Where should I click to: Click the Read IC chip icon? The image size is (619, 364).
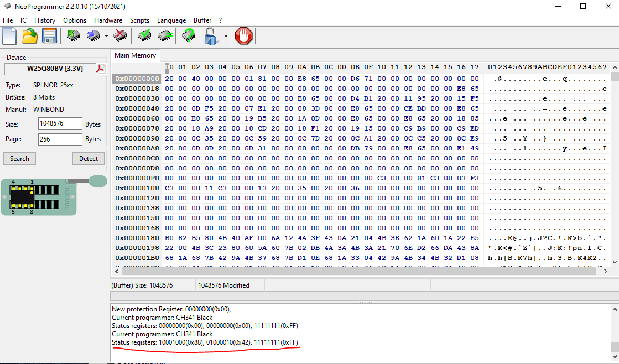[74, 37]
